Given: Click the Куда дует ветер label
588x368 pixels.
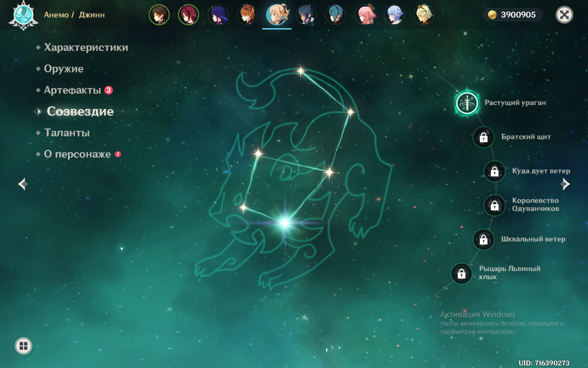Looking at the screenshot, I should pos(541,171).
